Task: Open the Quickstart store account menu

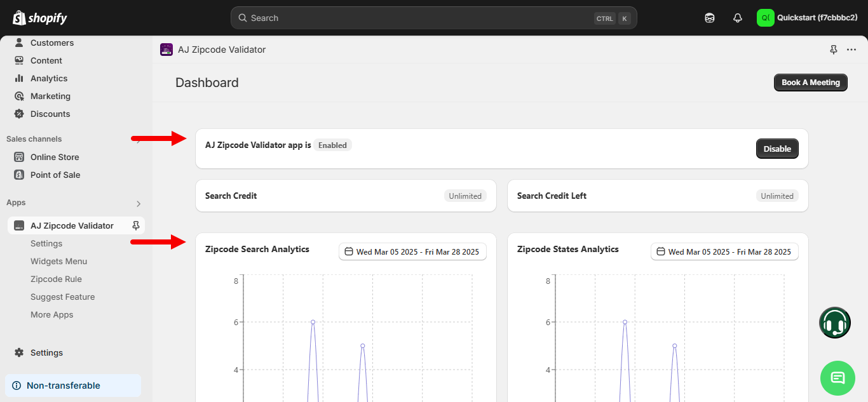Action: click(807, 18)
